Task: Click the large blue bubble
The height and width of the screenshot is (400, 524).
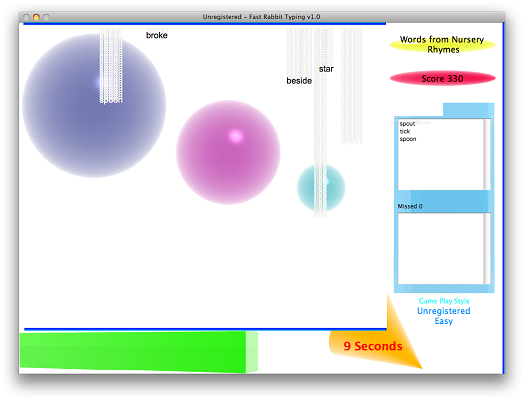Action: click(94, 106)
